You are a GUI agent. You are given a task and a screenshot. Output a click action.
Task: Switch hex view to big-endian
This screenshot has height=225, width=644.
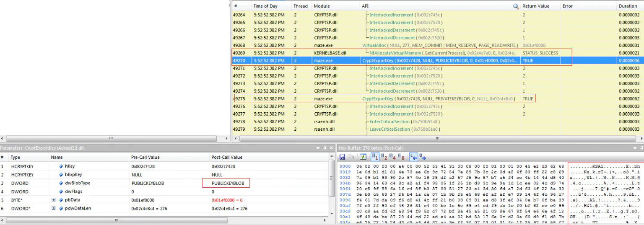click(x=422, y=157)
